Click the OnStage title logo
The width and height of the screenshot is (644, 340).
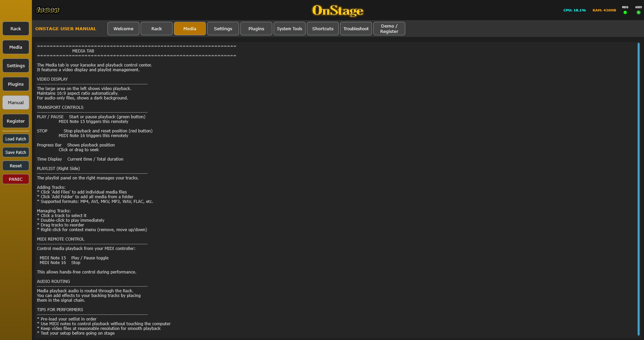[338, 10]
